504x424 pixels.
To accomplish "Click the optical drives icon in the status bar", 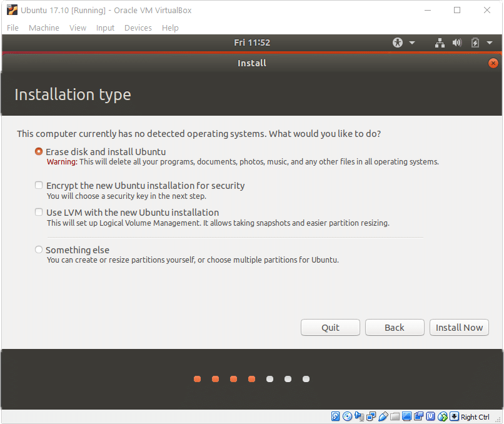I will click(x=346, y=416).
